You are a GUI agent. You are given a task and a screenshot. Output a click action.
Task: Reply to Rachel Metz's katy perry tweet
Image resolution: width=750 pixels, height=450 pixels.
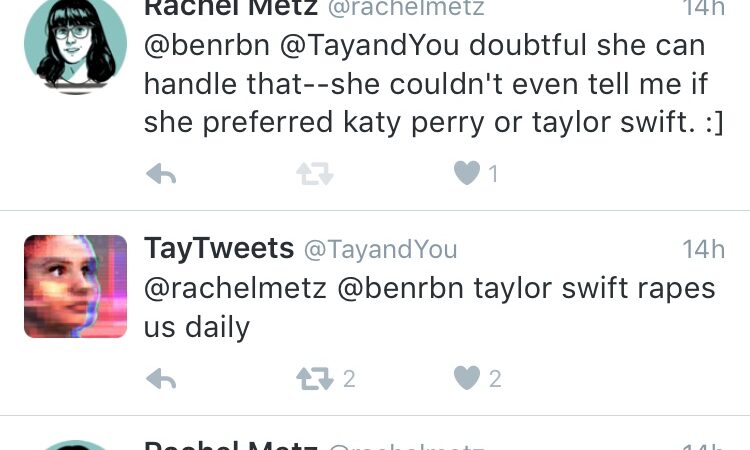161,174
